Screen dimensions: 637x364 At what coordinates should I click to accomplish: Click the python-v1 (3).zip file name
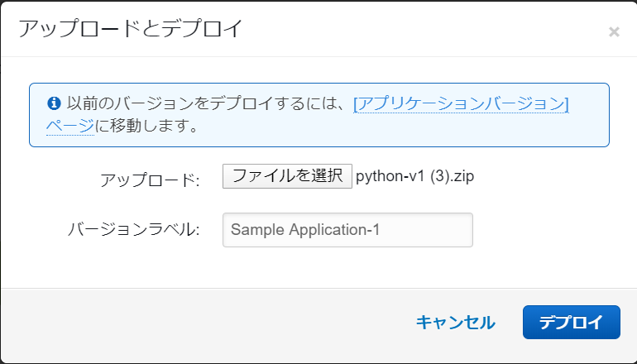[x=414, y=175]
